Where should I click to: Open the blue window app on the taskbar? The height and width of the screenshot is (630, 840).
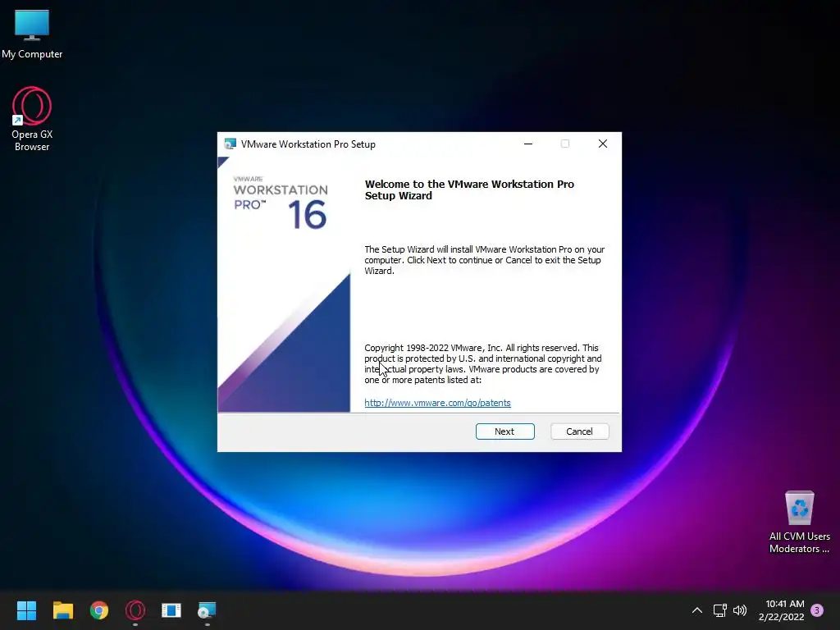(x=171, y=610)
